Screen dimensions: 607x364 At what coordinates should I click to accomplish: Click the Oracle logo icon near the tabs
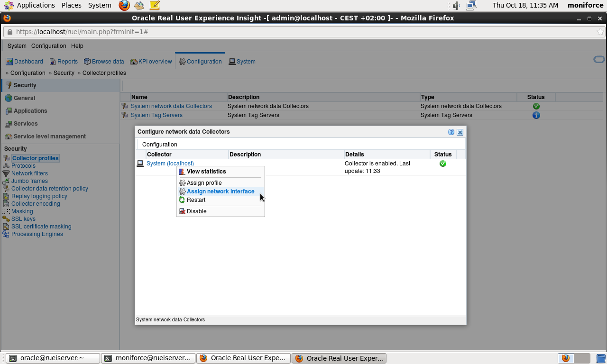pyautogui.click(x=599, y=60)
